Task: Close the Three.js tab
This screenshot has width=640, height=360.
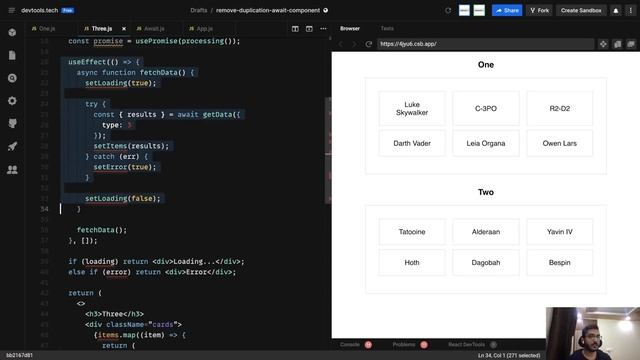Action: 124,29
